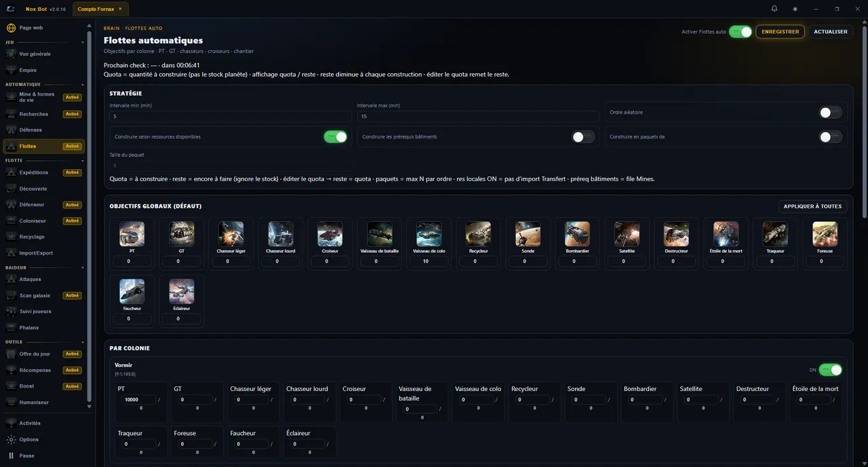Click the Étoile de la mort thumbnail

[x=726, y=234]
